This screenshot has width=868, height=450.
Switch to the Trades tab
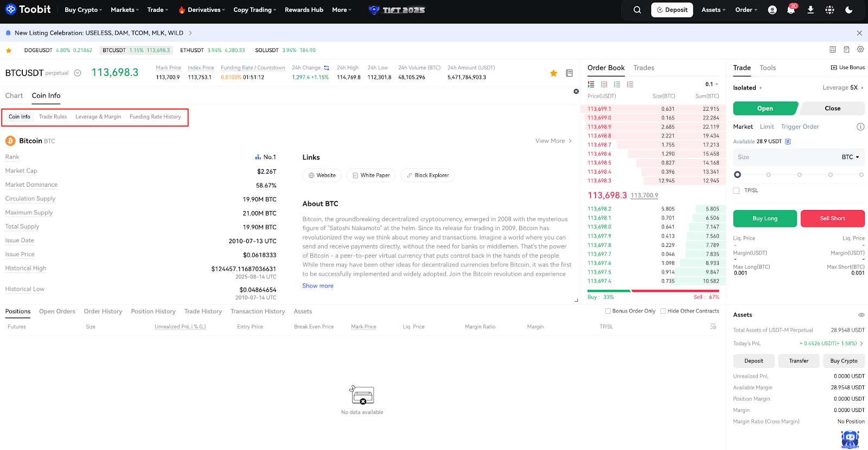[x=644, y=68]
